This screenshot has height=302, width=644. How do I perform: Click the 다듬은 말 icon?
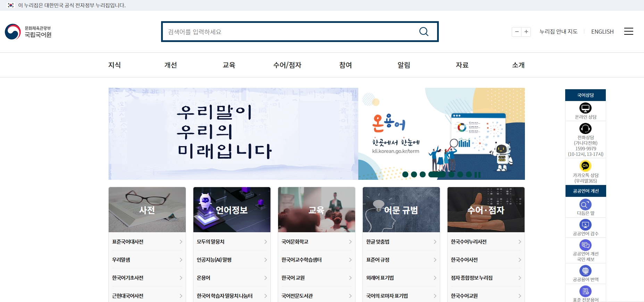[x=585, y=204]
